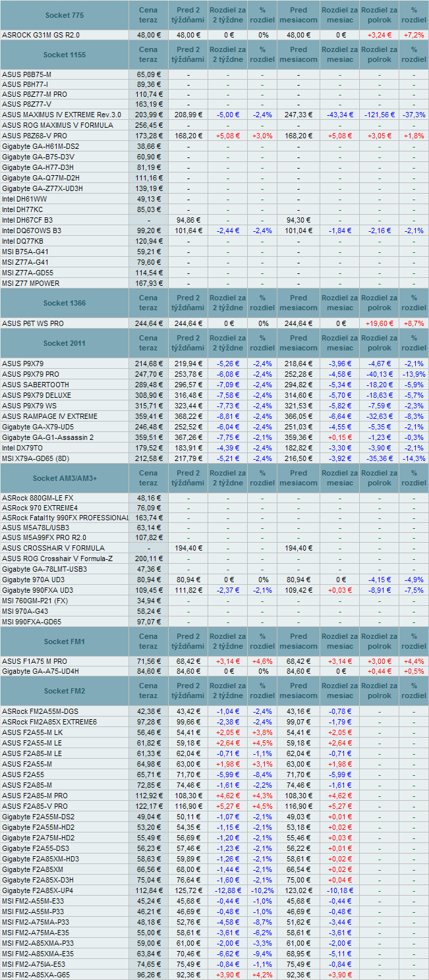Select the ASROCK G31M GS R2.0 row name
The image size is (429, 980).
tap(42, 35)
